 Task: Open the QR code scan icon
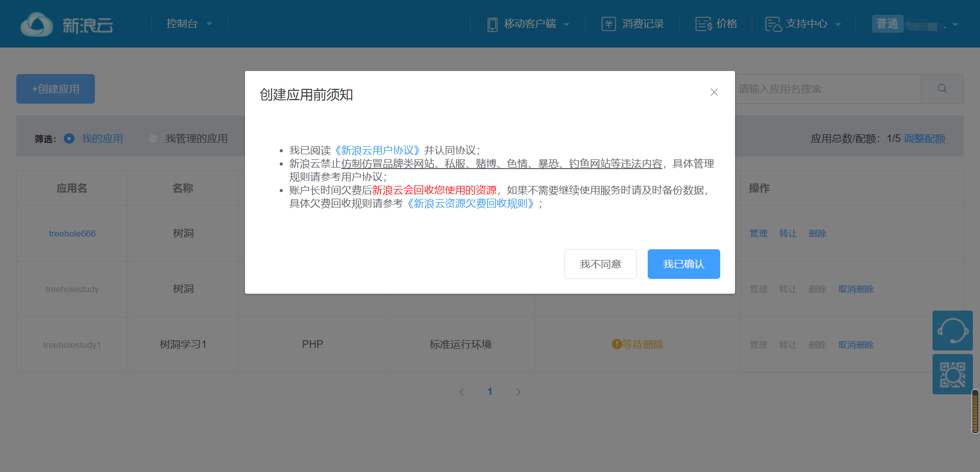coord(952,374)
